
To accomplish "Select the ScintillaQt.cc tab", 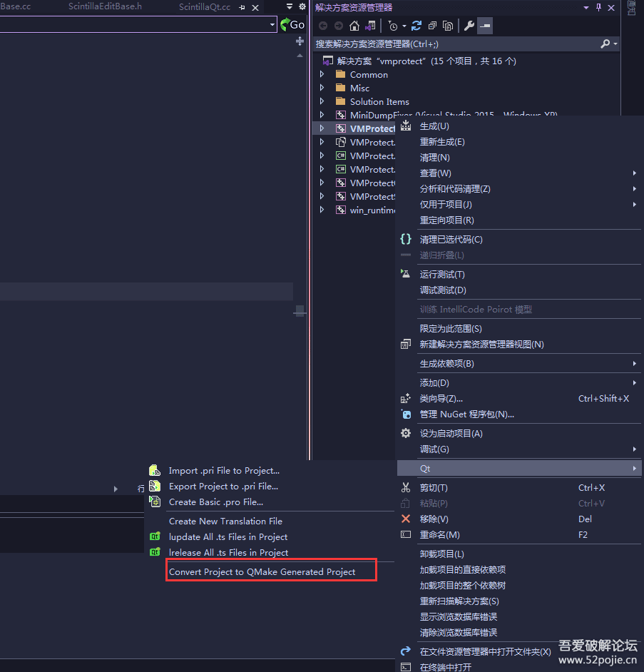I will point(205,7).
